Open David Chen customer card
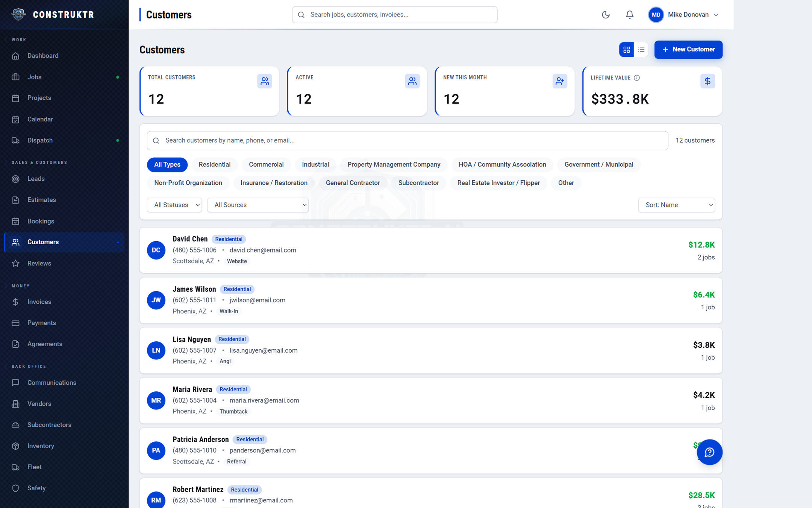 (x=431, y=250)
